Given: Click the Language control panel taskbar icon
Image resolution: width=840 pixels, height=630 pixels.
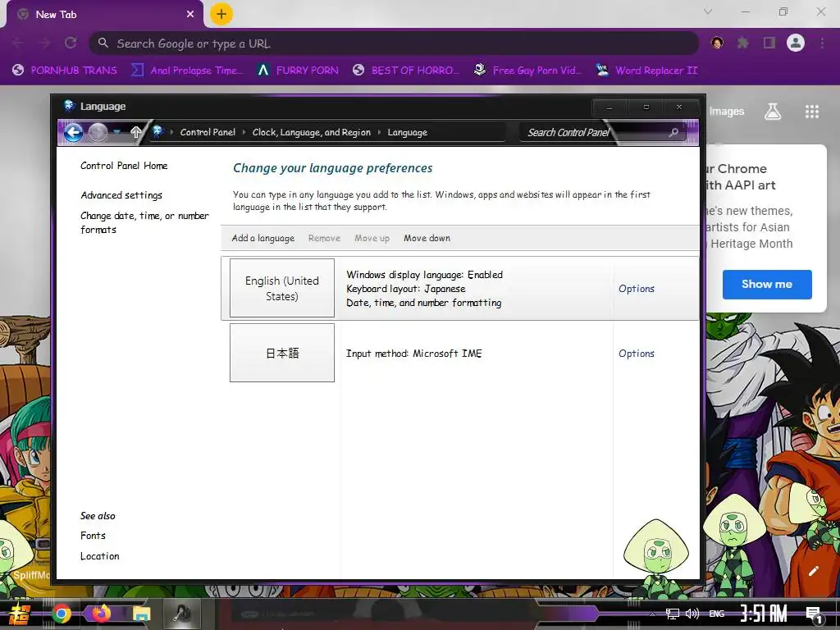Looking at the screenshot, I should (183, 614).
